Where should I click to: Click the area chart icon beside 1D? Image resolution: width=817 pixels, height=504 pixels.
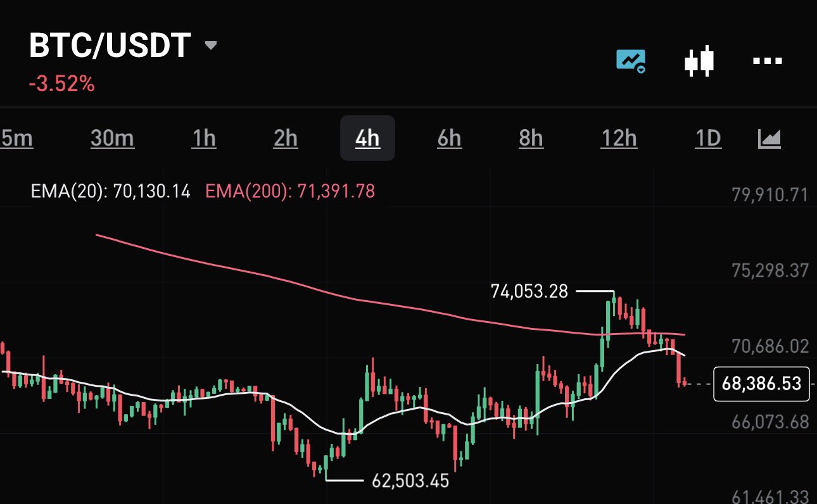tap(769, 138)
